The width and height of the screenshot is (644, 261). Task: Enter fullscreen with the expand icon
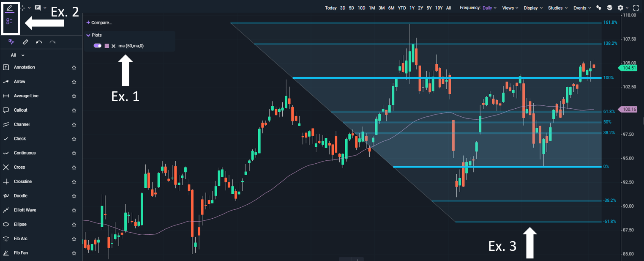tap(636, 8)
